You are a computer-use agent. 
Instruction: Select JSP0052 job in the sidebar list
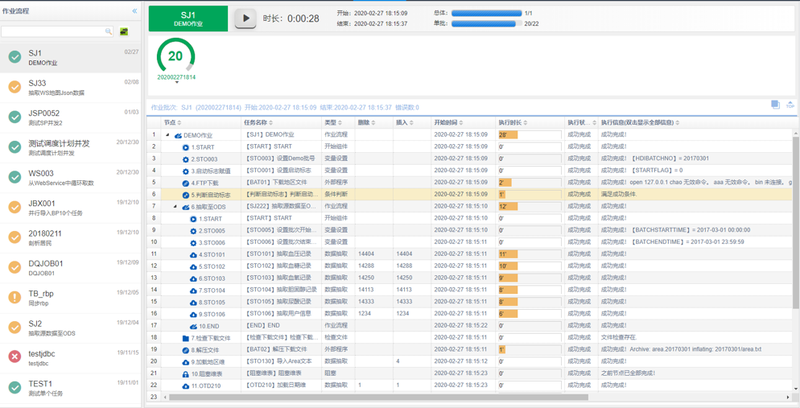(70, 117)
